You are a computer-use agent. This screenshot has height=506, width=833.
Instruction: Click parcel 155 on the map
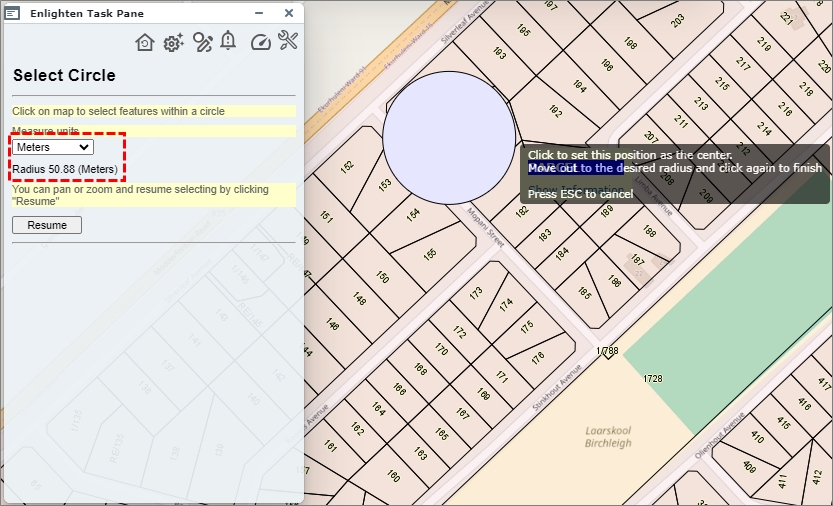[x=430, y=254]
